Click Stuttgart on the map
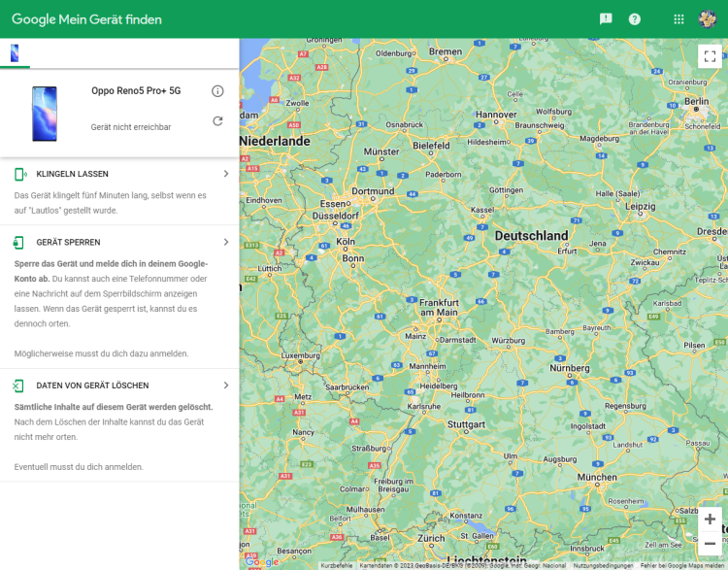This screenshot has width=728, height=570. (466, 424)
